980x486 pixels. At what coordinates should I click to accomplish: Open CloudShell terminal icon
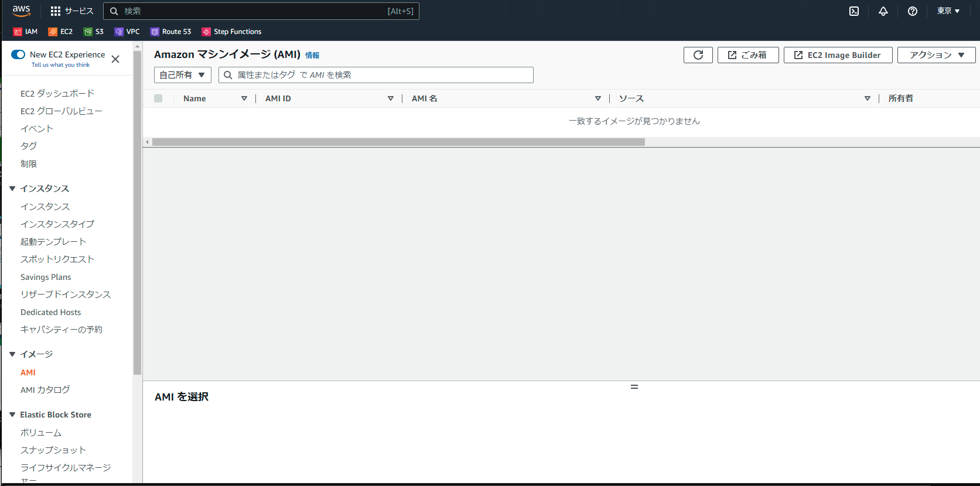[854, 11]
